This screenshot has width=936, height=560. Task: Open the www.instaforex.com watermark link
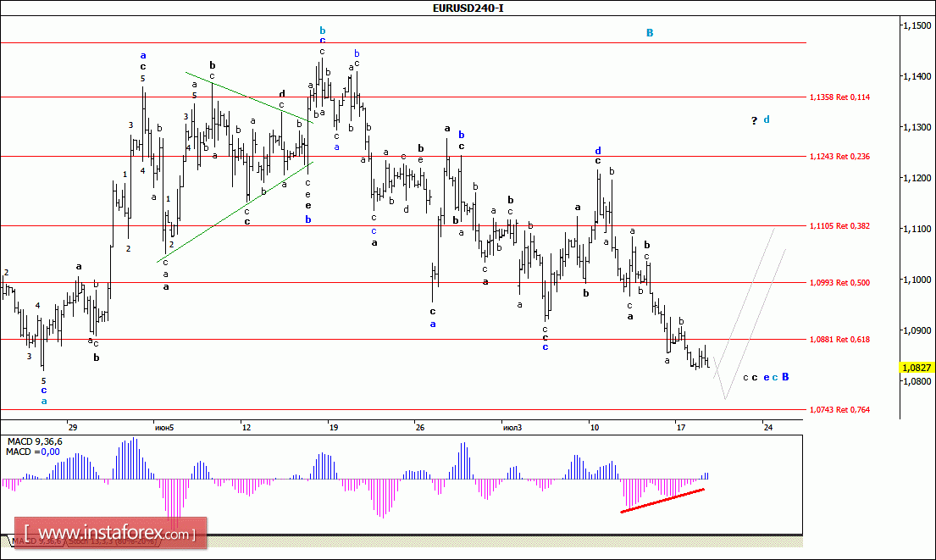[110, 534]
